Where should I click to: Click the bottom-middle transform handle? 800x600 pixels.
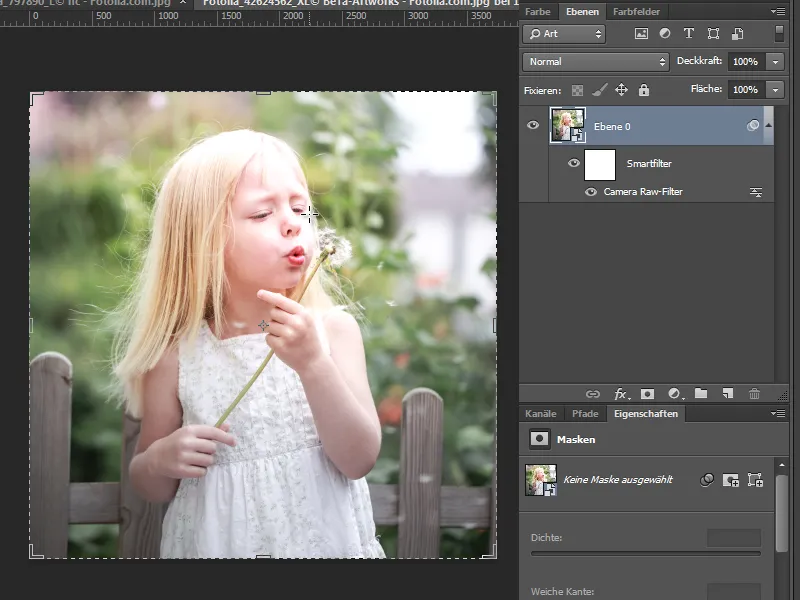coord(263,557)
